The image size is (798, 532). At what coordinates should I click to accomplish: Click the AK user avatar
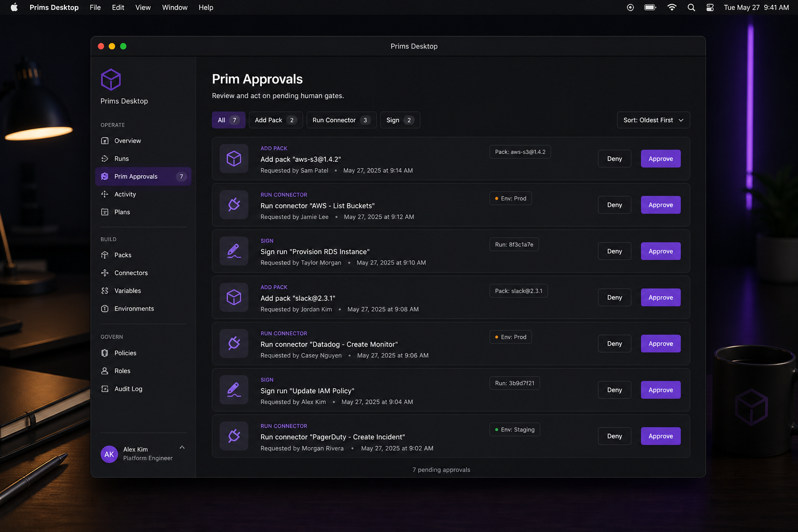pyautogui.click(x=109, y=454)
